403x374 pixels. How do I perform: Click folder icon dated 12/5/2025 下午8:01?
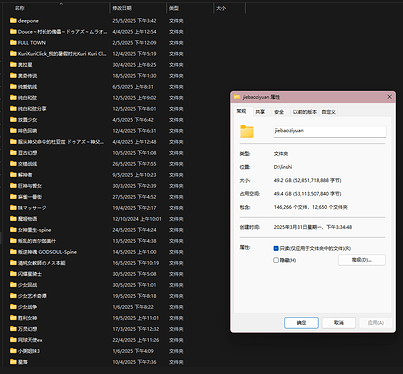(x=13, y=109)
